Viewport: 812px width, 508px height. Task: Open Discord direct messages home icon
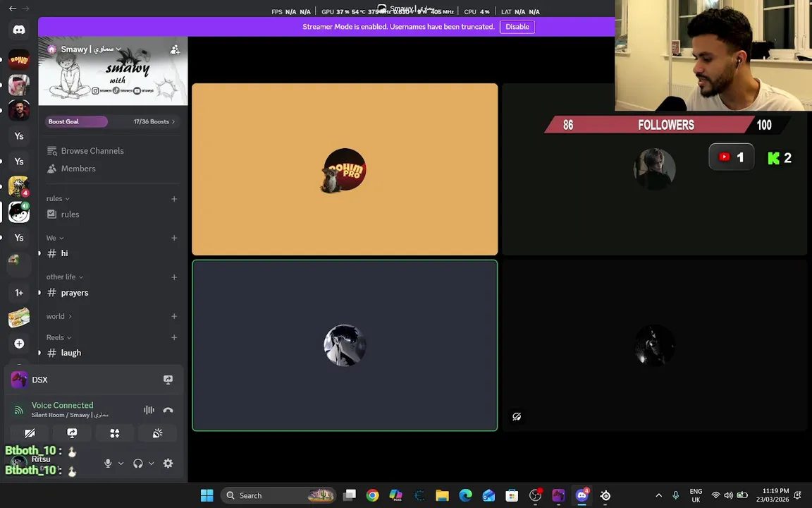click(19, 30)
